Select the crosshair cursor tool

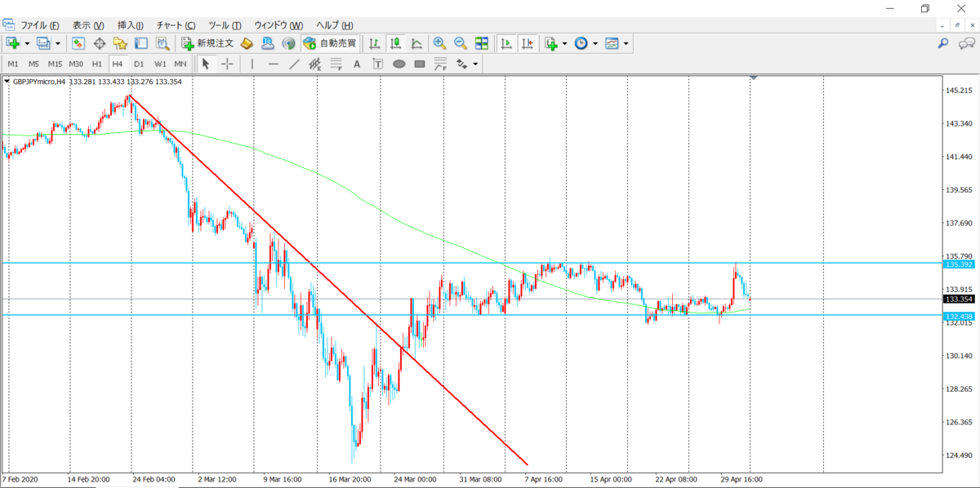[227, 64]
